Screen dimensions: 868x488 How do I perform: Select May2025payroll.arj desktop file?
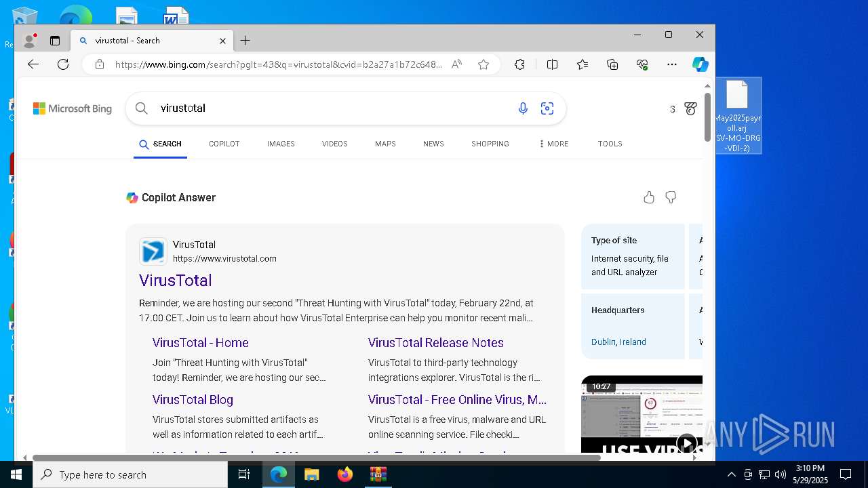pos(738,115)
